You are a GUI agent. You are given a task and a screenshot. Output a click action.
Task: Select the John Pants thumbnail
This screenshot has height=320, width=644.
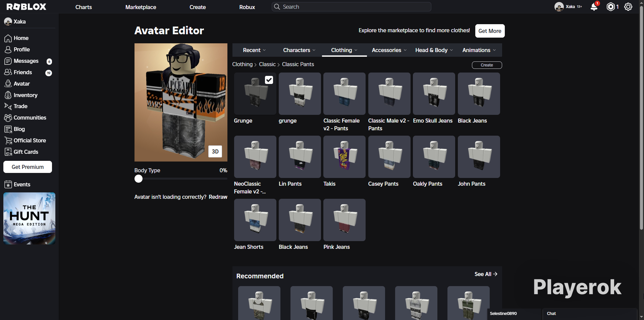(479, 157)
